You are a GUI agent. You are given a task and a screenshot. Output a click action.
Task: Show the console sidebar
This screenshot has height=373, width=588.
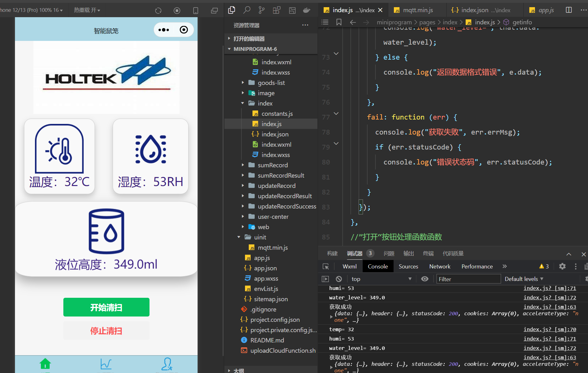click(325, 279)
